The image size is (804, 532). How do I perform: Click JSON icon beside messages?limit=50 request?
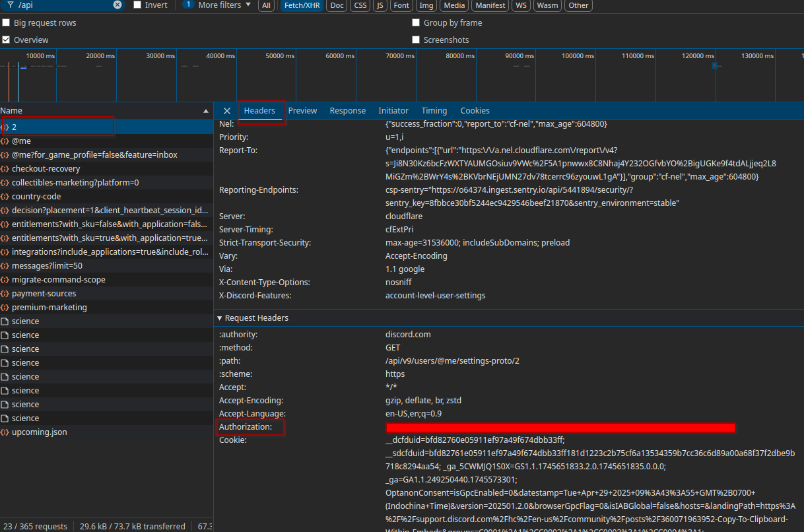pos(5,266)
